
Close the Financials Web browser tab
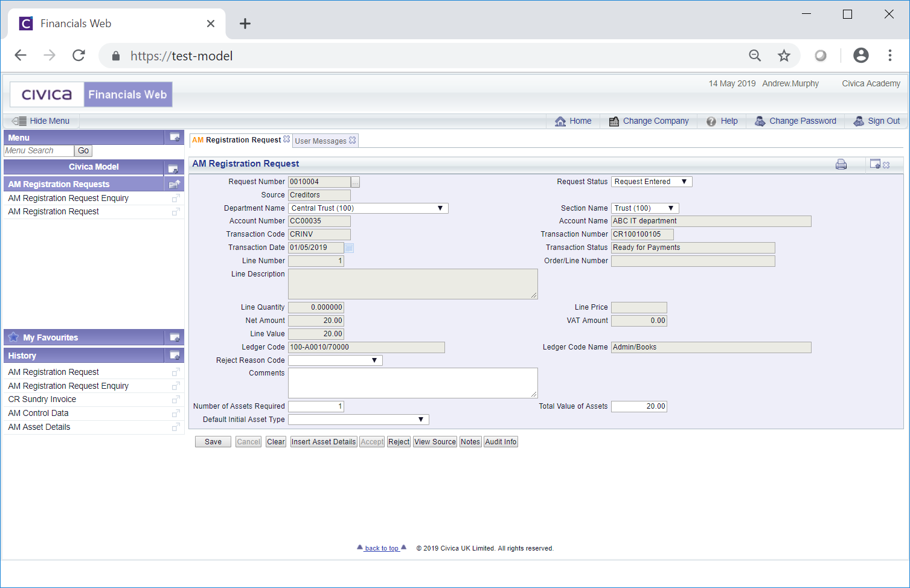pyautogui.click(x=211, y=24)
